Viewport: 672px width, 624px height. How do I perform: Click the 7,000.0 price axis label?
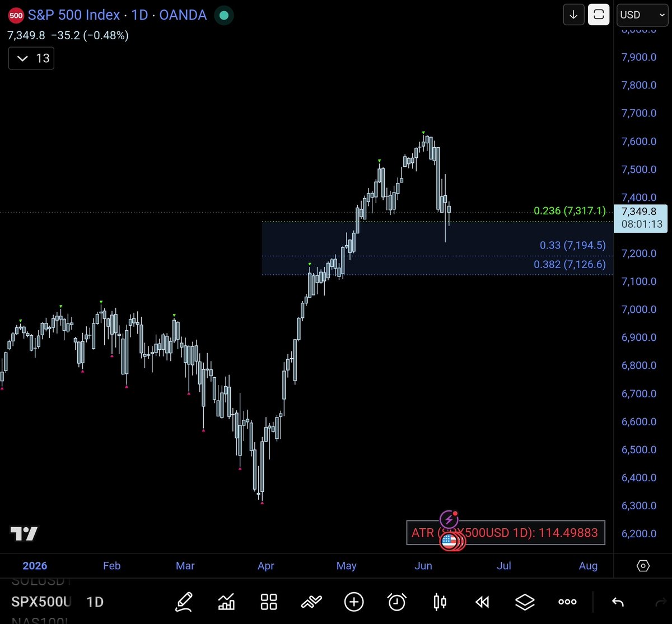[639, 309]
